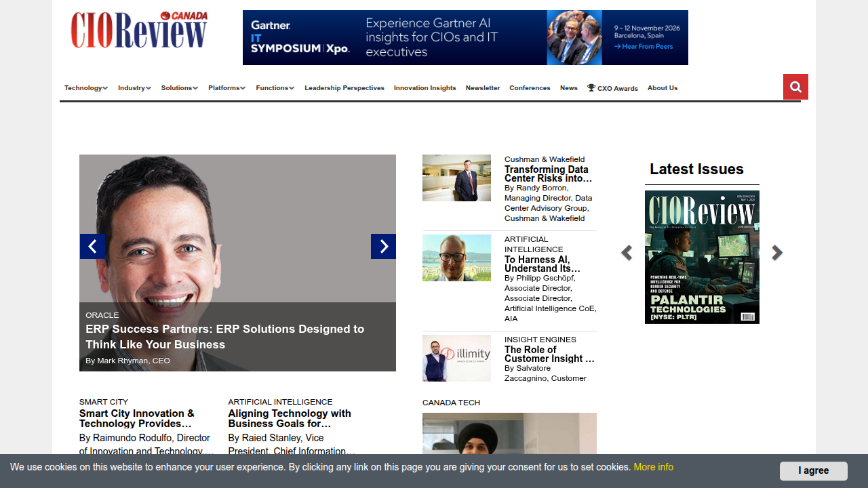Open To Harness AI article headline
The height and width of the screenshot is (488, 868).
coord(542,264)
